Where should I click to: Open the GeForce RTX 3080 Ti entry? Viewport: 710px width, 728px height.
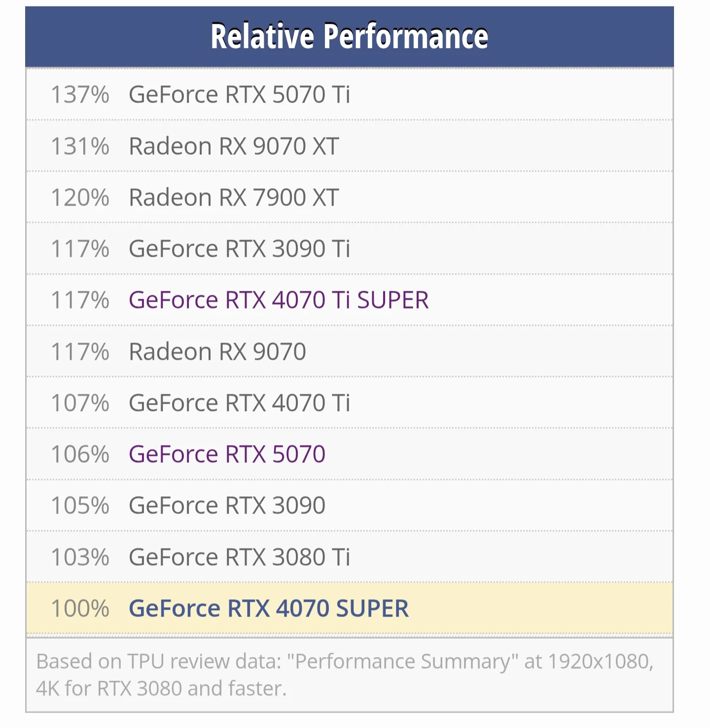(x=239, y=557)
